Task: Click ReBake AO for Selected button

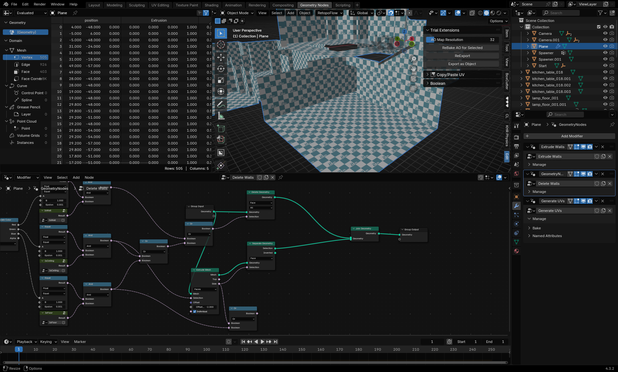Action: (462, 48)
